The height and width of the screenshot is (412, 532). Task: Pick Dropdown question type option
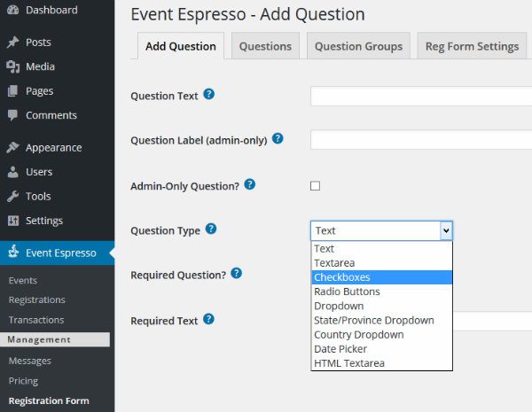coord(381,306)
